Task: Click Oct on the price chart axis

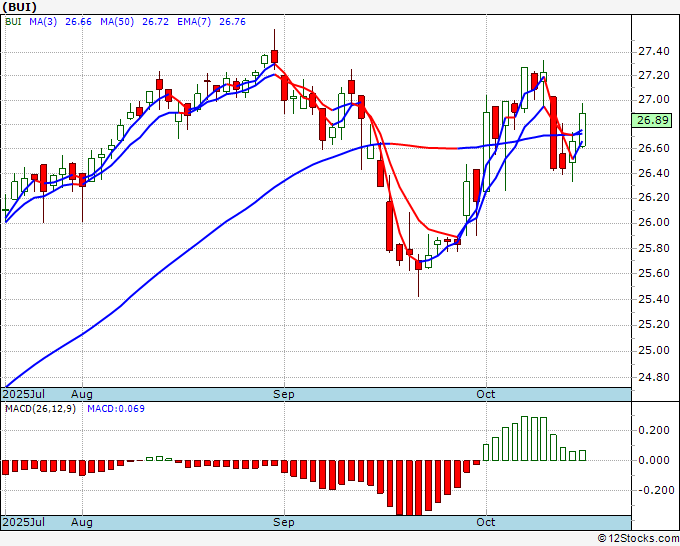Action: click(x=485, y=394)
